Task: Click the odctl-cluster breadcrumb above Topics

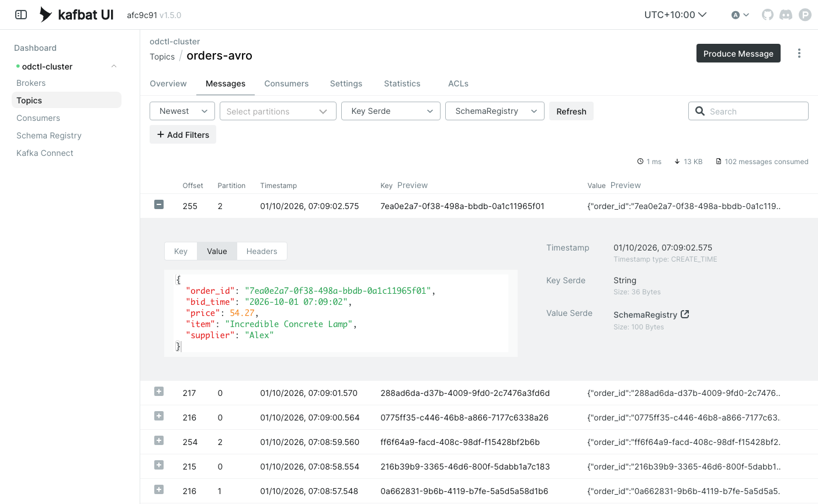Action: point(175,41)
